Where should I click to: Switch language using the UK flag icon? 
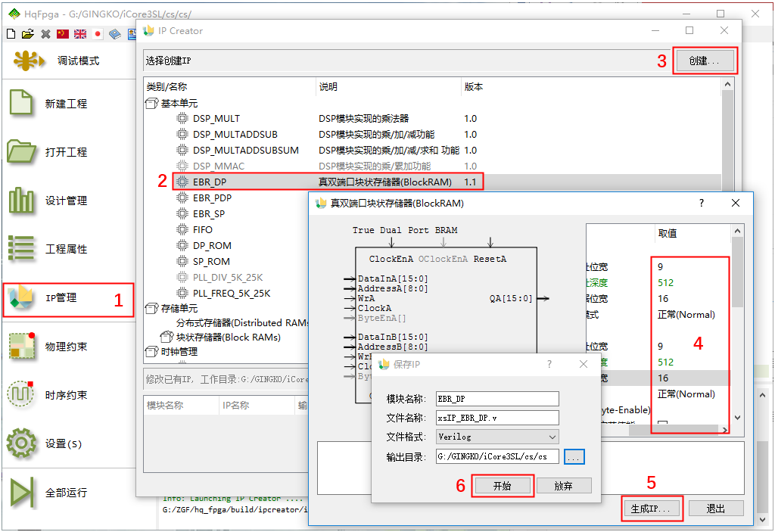pos(80,34)
